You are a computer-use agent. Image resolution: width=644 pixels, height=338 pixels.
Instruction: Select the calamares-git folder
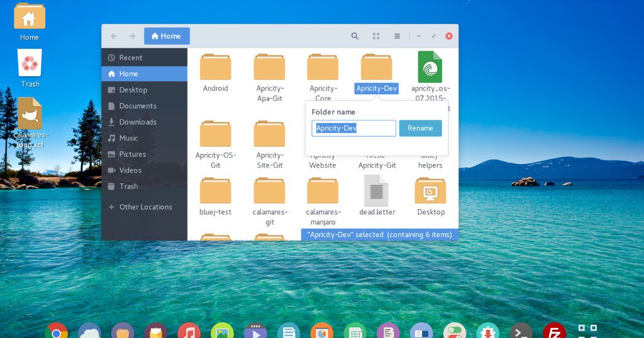269,191
